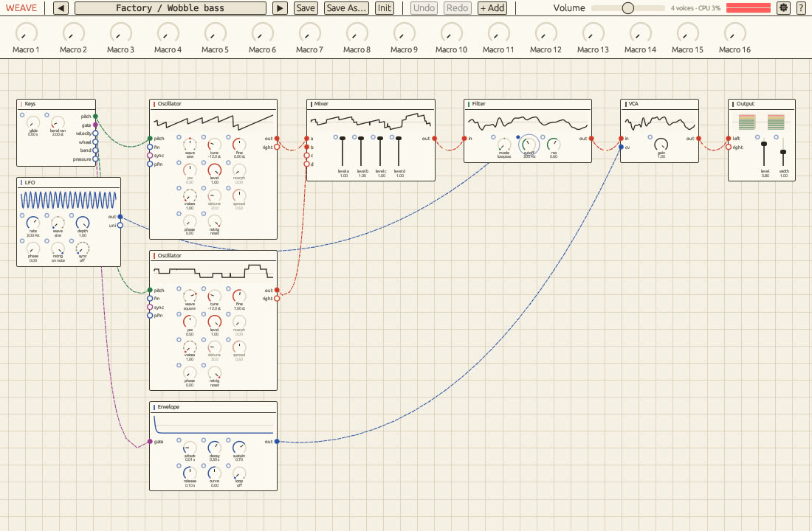Viewport: 812px width, 531px height.
Task: Open the preset name box 'Factory / Wobble bass'
Action: [171, 8]
